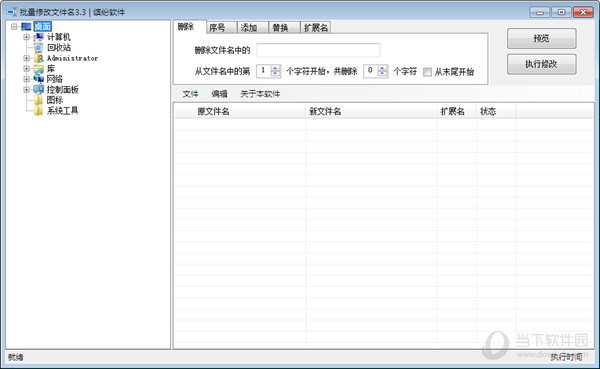This screenshot has height=369, width=600.
Task: Click the 图标 folder icon
Action: point(39,100)
